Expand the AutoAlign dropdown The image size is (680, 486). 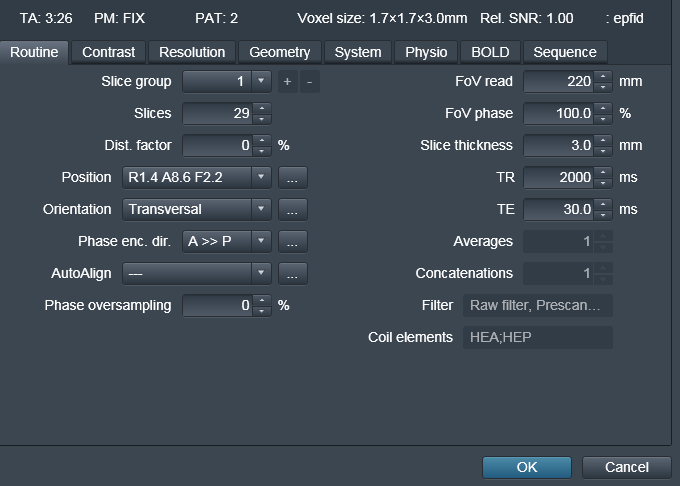pos(261,274)
